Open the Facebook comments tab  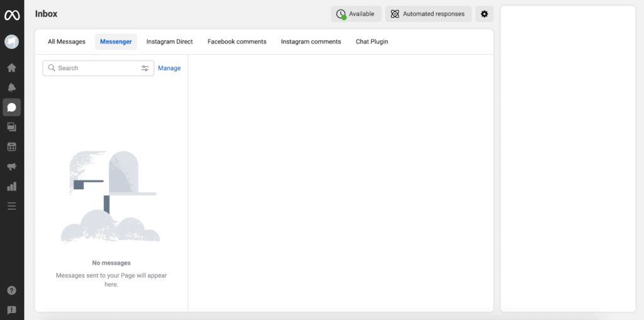pos(237,41)
